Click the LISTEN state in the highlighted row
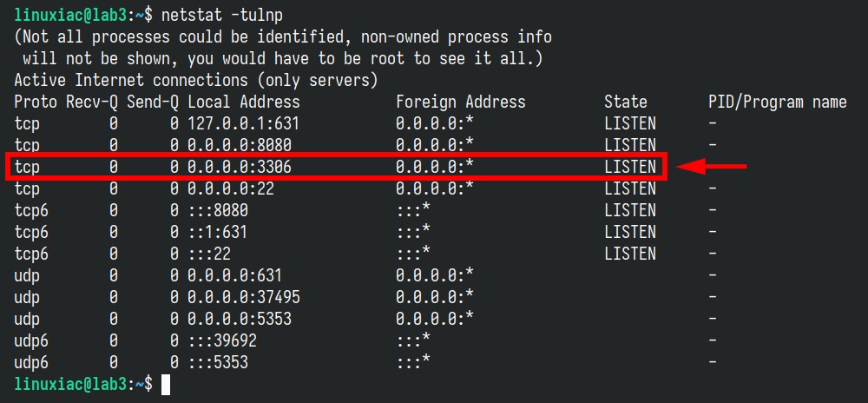868x403 pixels. point(630,167)
